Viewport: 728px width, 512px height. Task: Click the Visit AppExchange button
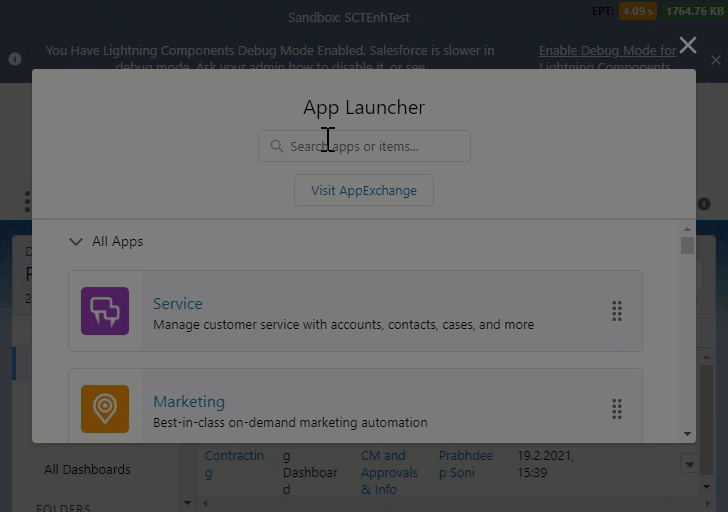coord(364,190)
